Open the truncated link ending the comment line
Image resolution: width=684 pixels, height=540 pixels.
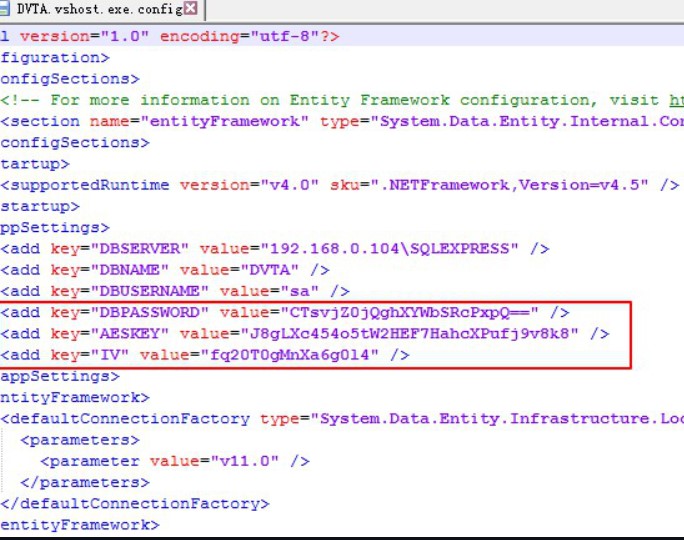677,100
